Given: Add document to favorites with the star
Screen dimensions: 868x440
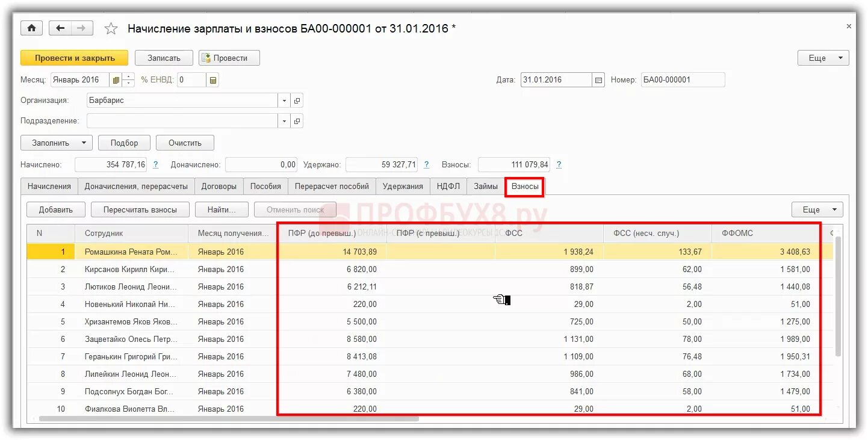Looking at the screenshot, I should (x=111, y=28).
